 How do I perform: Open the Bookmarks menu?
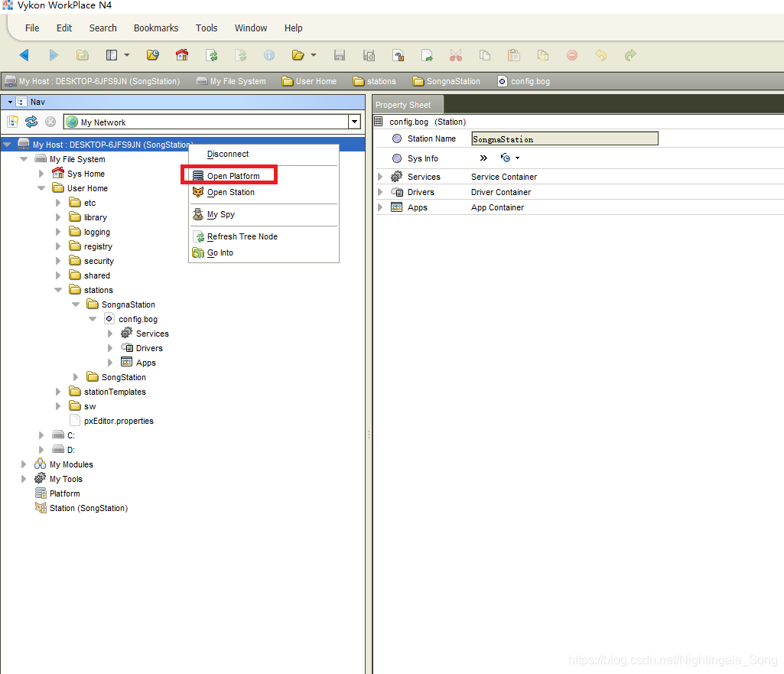[x=156, y=28]
